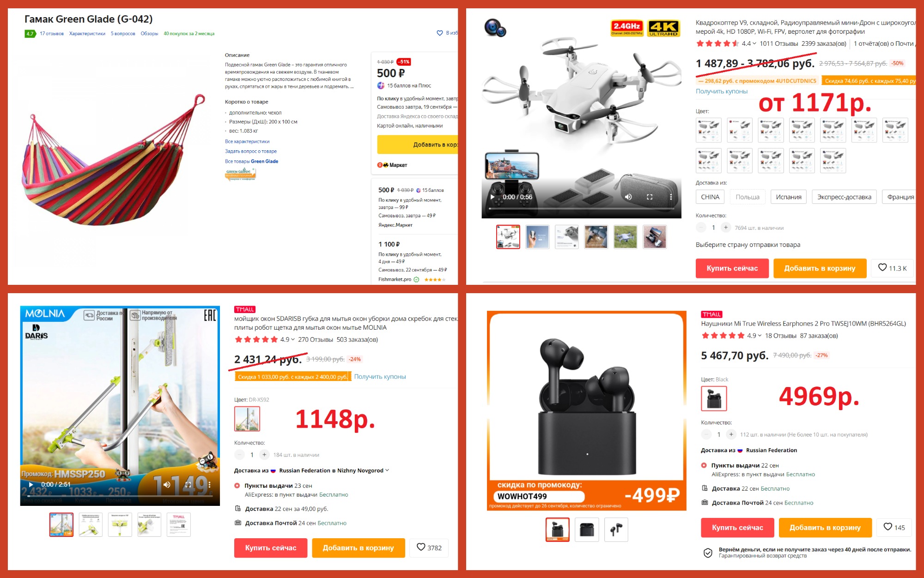Expand delivery city Nizhny Novgorod chevron
Viewport: 924px width, 578px height.
[x=387, y=470]
